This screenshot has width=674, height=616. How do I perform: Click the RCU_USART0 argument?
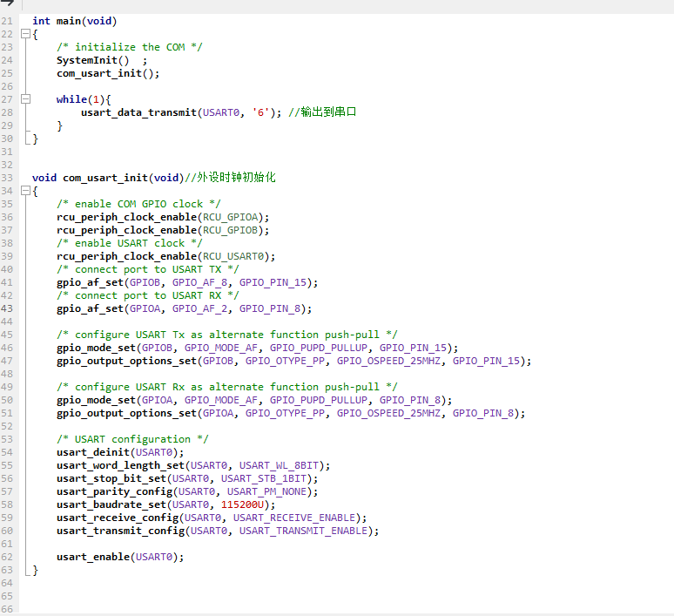(x=236, y=256)
